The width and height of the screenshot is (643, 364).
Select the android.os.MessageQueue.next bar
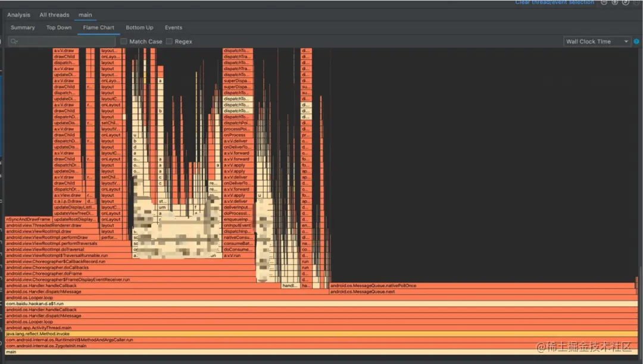pos(483,292)
